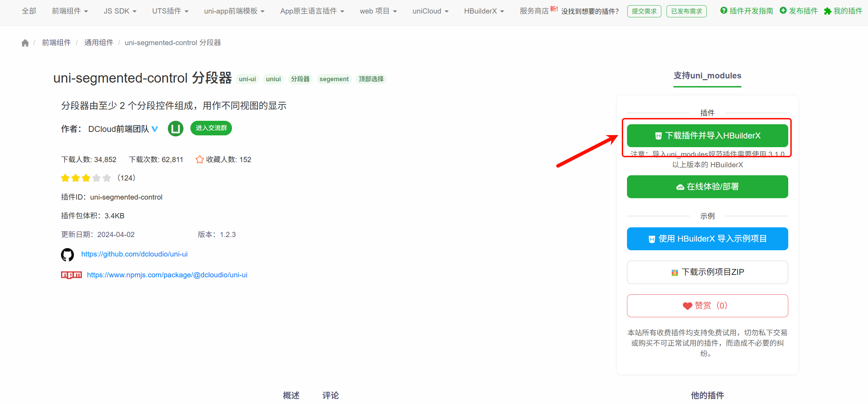The width and height of the screenshot is (868, 404).
Task: Click the 赞赏 (0) reward button
Action: [707, 306]
